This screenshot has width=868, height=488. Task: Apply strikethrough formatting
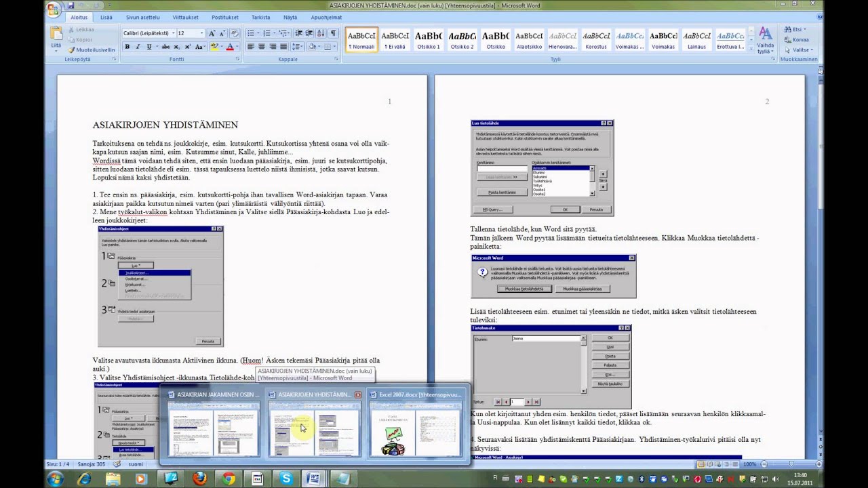165,47
